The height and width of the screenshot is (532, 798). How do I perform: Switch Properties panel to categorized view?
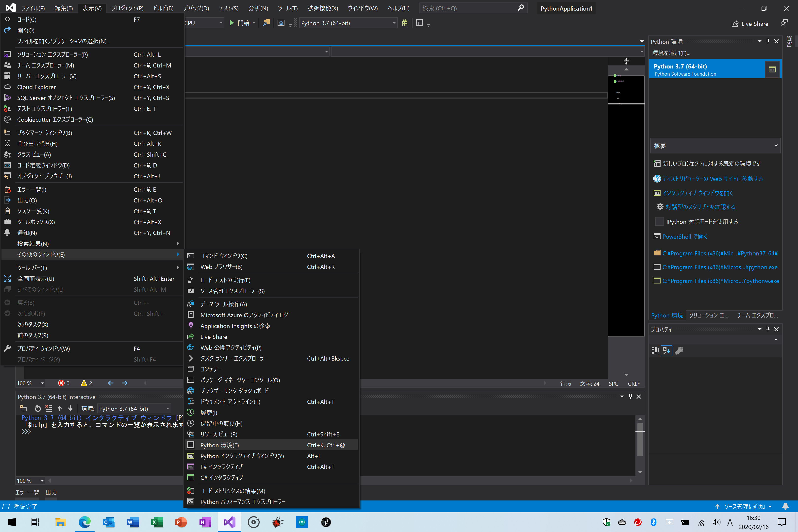click(654, 350)
